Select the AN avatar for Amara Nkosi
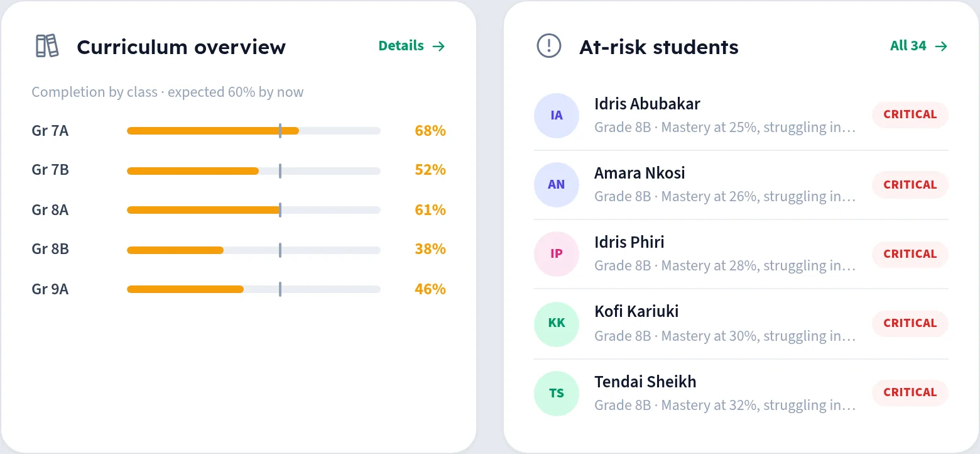This screenshot has height=454, width=980. pos(557,185)
